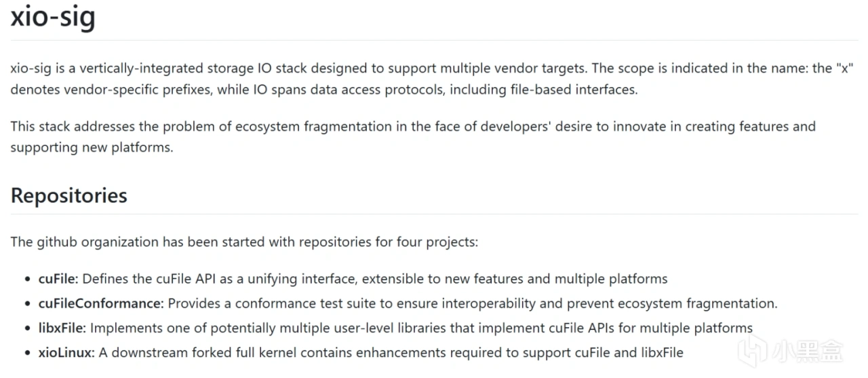Click the sentence "The github organization has been started"
868x378 pixels.
[244, 242]
